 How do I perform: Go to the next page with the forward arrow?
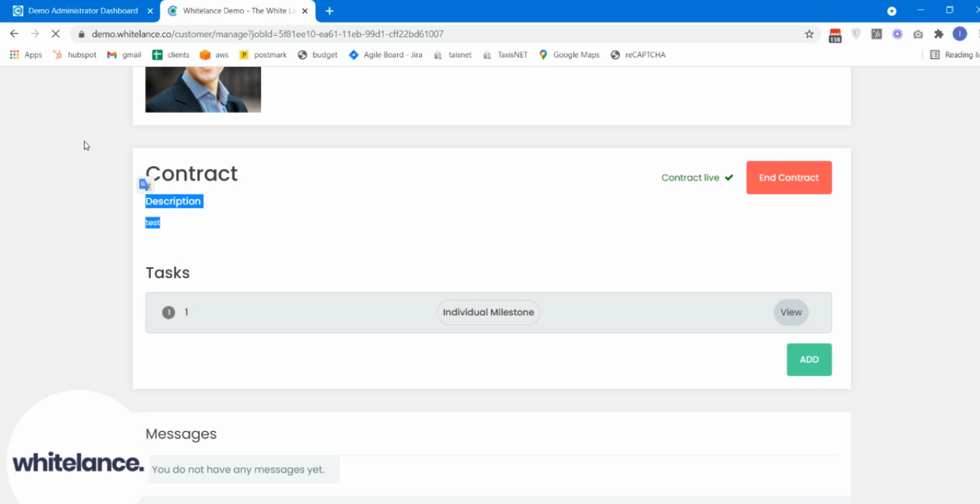pos(35,34)
